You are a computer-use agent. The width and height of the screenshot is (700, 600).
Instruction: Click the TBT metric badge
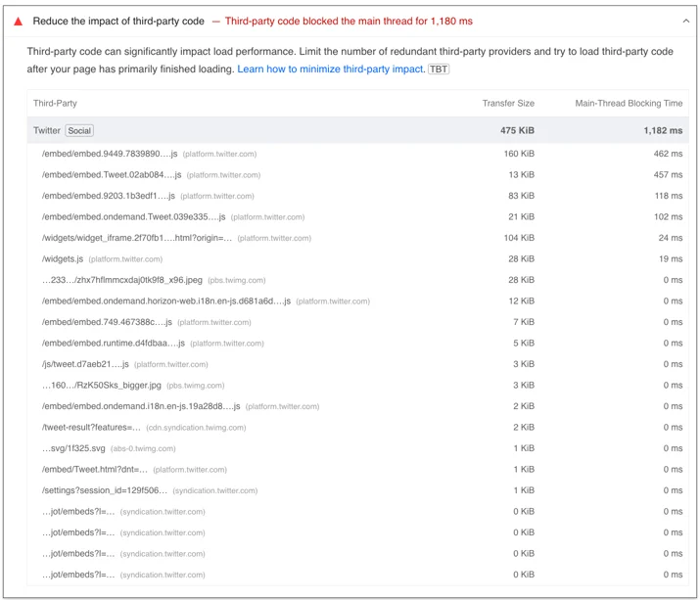(x=439, y=69)
